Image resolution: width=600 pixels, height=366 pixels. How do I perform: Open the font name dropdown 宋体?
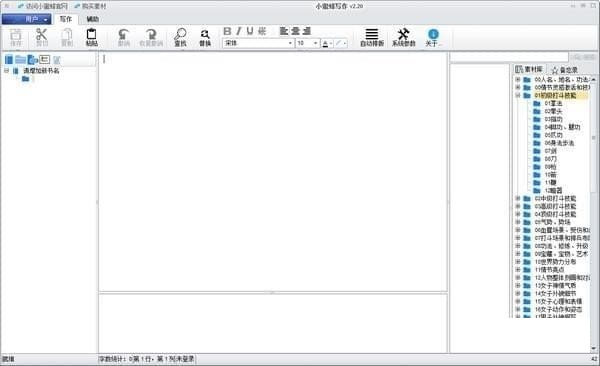click(290, 43)
